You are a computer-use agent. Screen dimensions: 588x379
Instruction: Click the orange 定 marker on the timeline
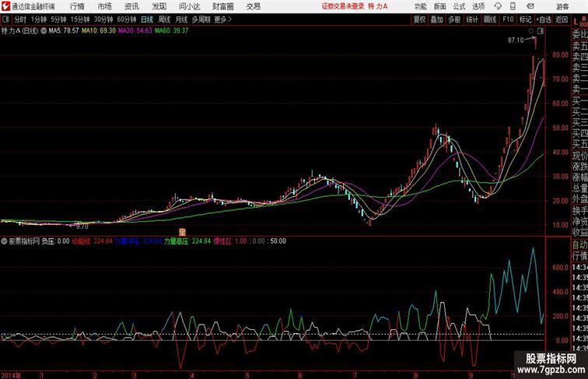(182, 232)
